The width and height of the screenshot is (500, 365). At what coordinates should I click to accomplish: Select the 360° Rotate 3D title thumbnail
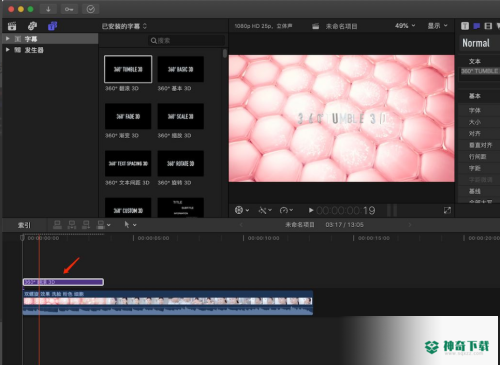pyautogui.click(x=180, y=163)
